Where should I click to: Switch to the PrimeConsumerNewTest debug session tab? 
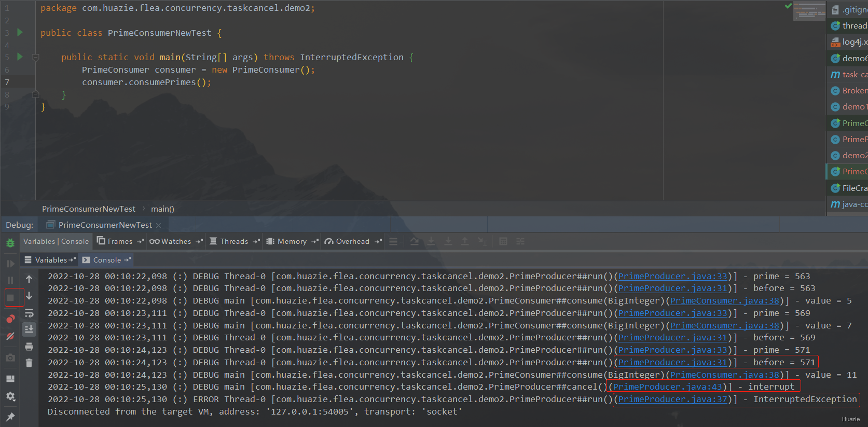[x=105, y=225]
